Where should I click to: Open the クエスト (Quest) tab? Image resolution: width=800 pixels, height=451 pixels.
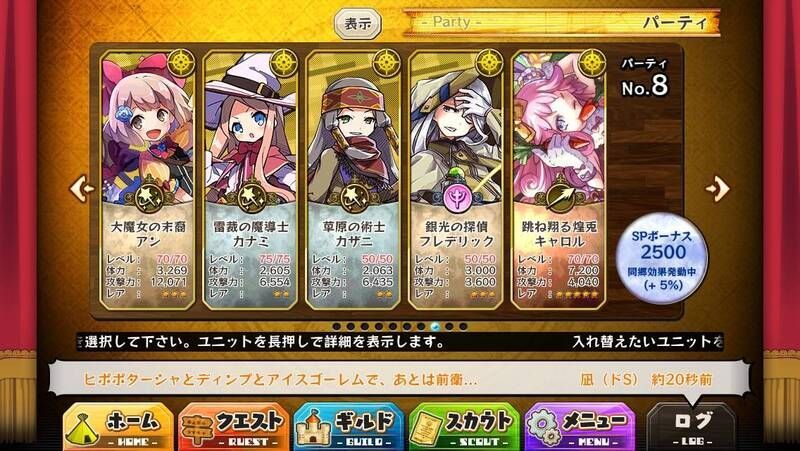[234, 428]
